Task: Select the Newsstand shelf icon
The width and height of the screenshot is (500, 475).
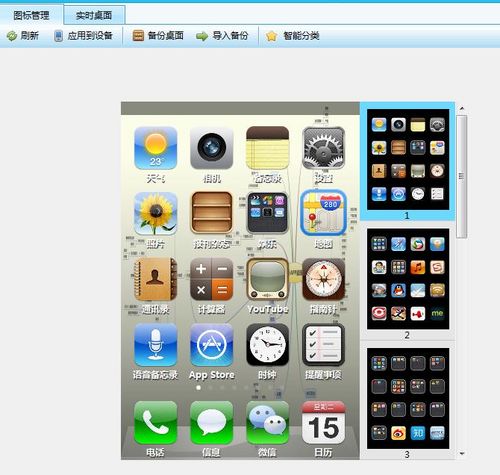Action: click(x=212, y=213)
